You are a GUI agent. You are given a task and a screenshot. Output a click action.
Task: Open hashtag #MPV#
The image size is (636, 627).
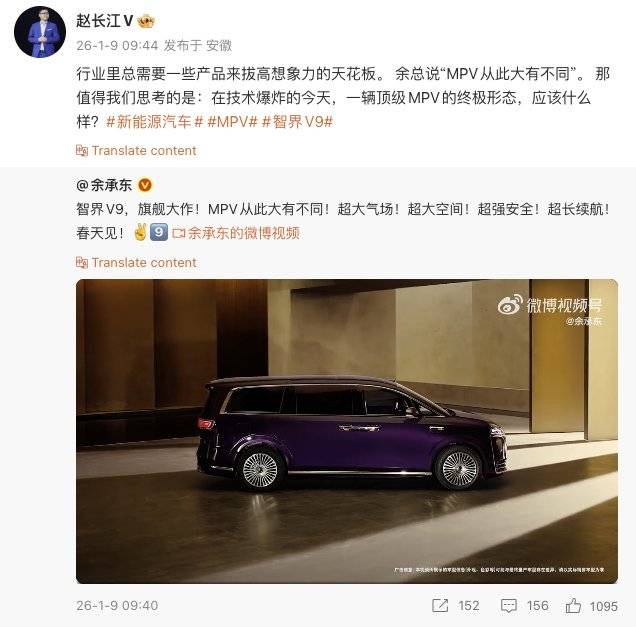(x=232, y=122)
